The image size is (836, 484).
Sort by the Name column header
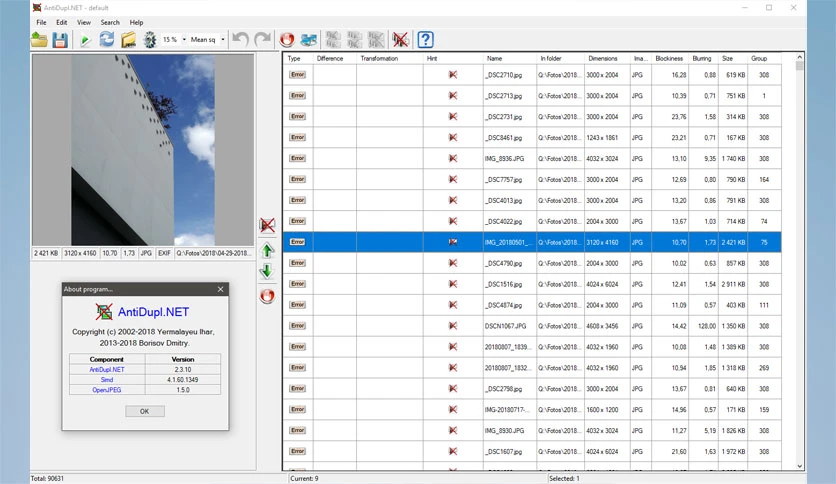[x=510, y=58]
